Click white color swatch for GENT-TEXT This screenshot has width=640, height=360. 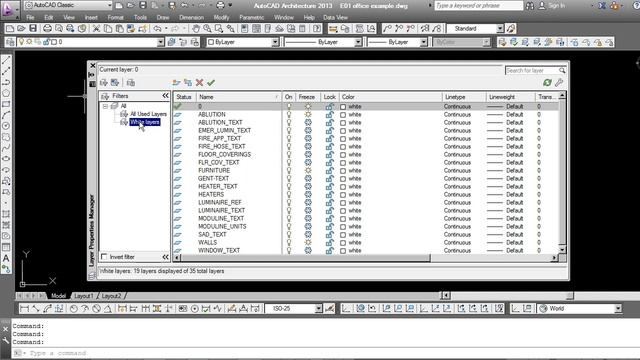point(343,179)
